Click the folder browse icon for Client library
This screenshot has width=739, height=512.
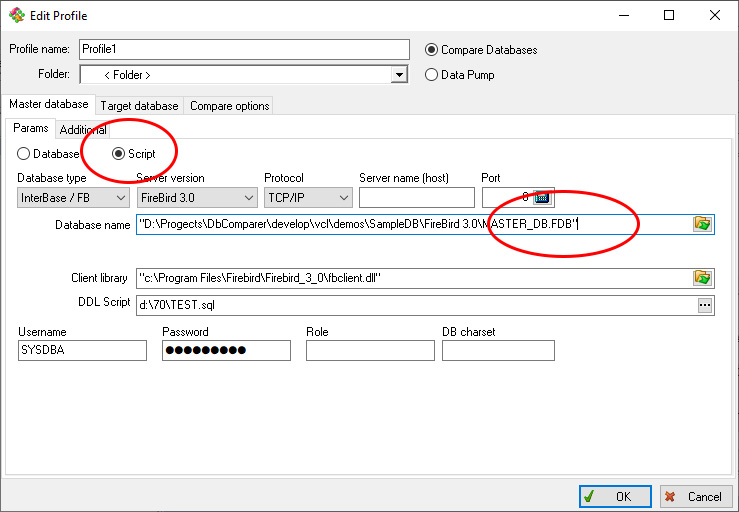click(x=703, y=278)
